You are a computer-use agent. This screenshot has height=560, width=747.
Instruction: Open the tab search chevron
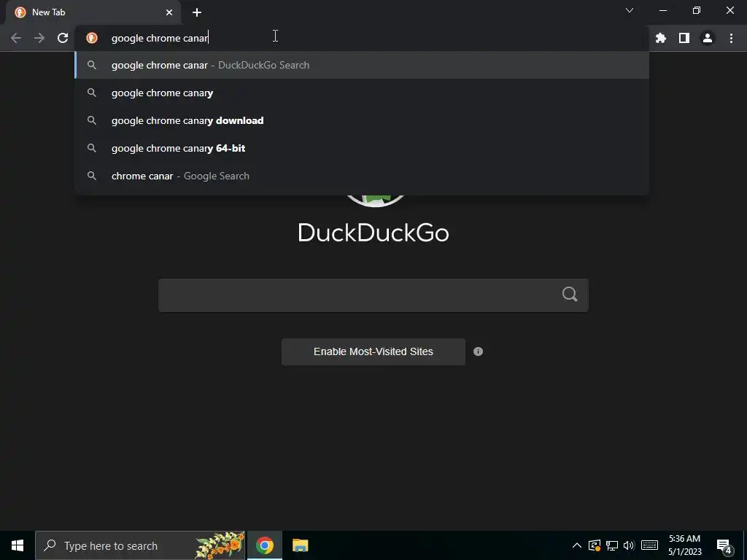click(x=630, y=10)
